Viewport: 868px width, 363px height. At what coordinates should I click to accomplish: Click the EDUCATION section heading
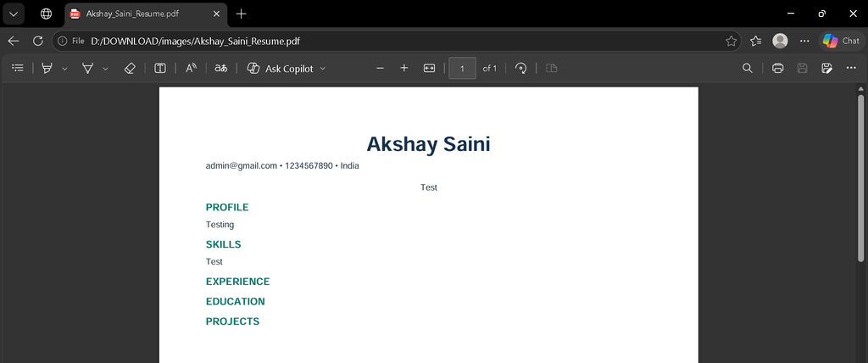[x=236, y=301]
